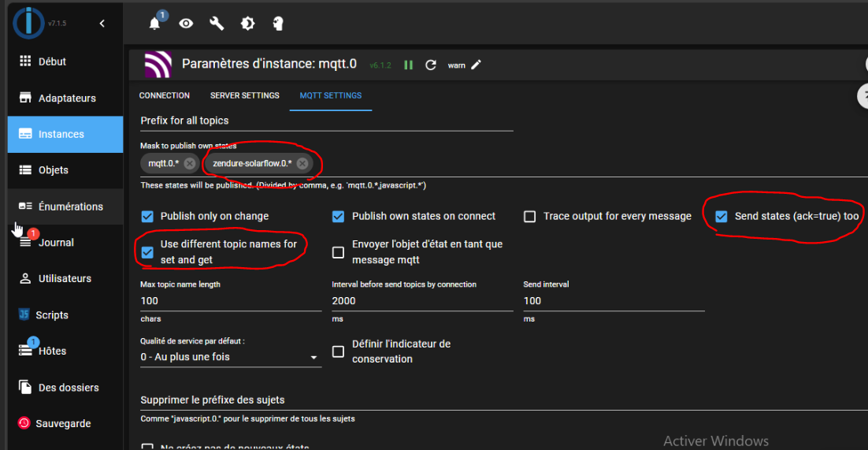Click the expert mode head icon
The height and width of the screenshot is (450, 868).
(277, 24)
